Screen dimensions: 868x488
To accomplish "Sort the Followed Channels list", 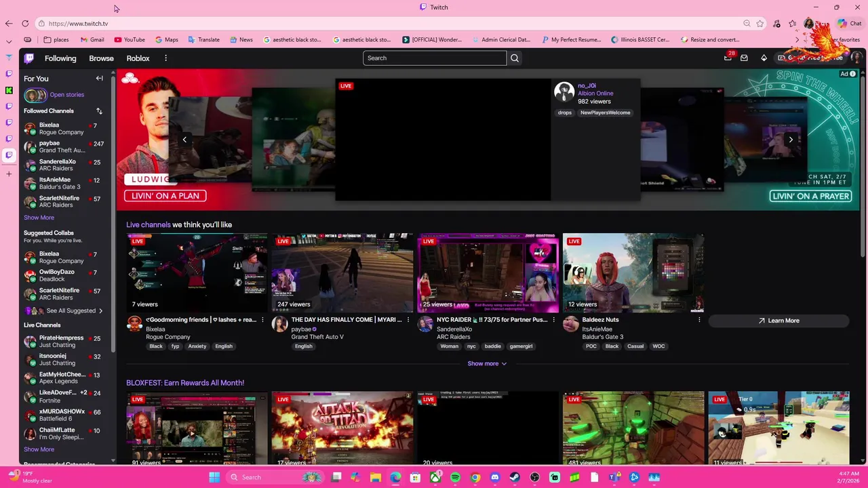I will [99, 111].
